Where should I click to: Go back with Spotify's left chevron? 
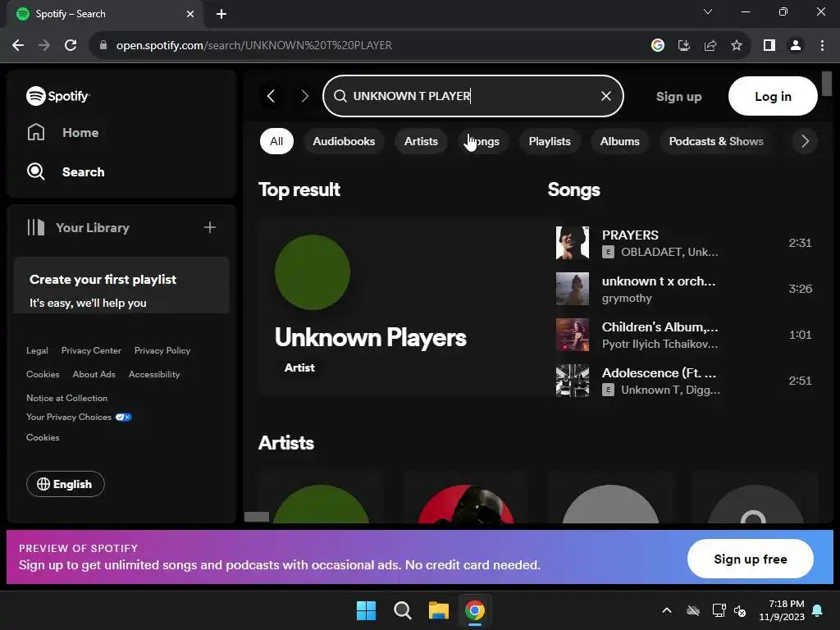pos(271,96)
